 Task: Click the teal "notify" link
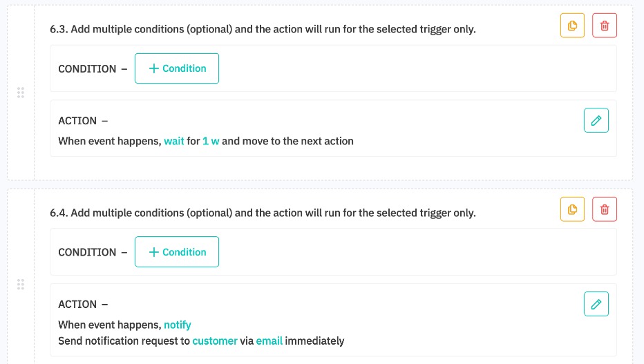[178, 325]
